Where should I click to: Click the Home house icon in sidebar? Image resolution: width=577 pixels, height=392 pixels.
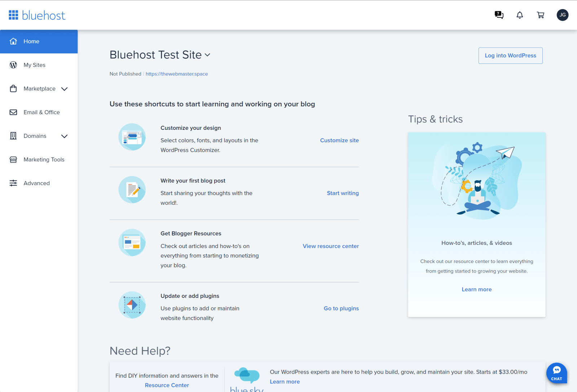click(x=13, y=41)
